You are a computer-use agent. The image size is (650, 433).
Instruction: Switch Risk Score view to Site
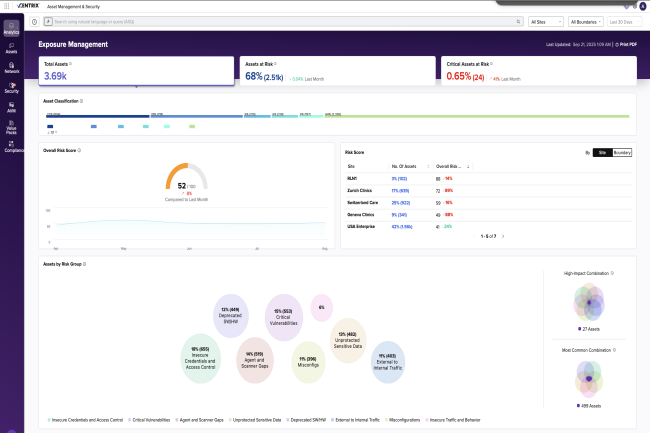(602, 152)
